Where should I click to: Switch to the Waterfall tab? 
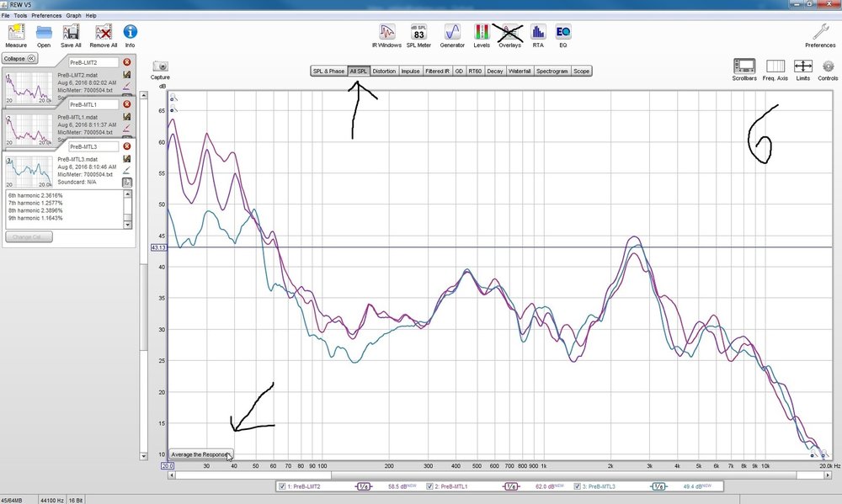click(x=520, y=71)
